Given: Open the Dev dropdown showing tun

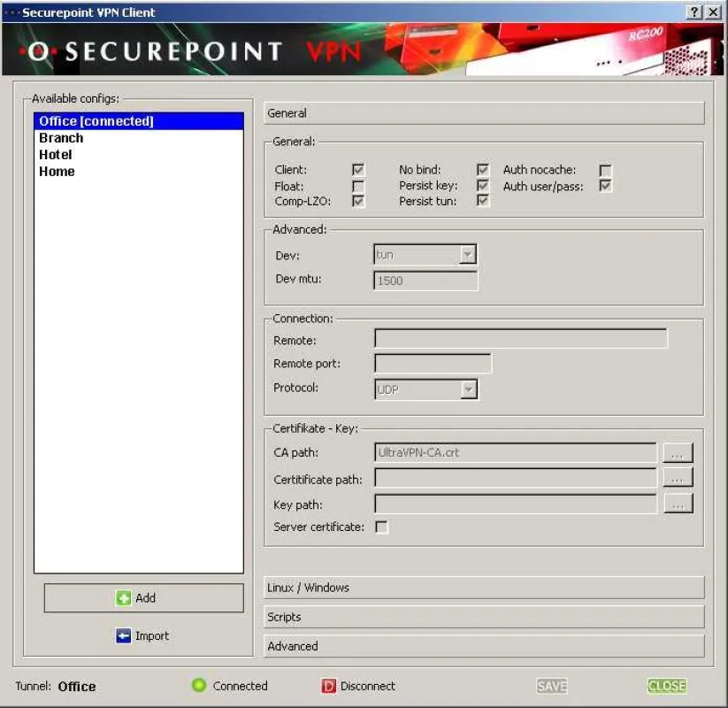Looking at the screenshot, I should point(425,255).
